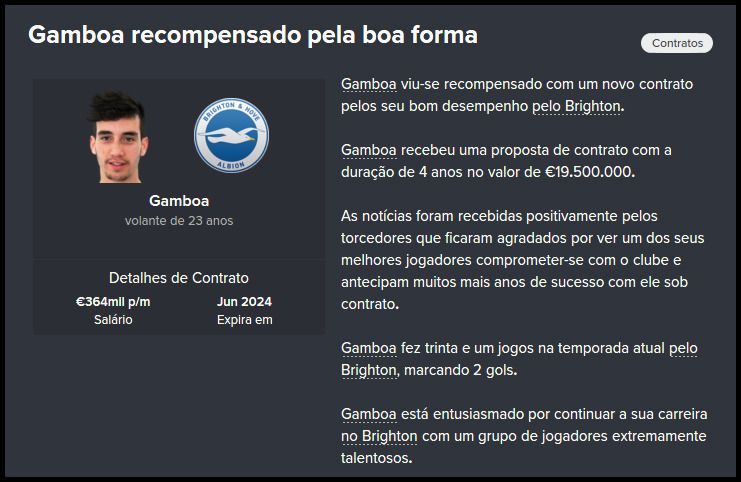Click the Jun 2024 expiry date

(244, 301)
